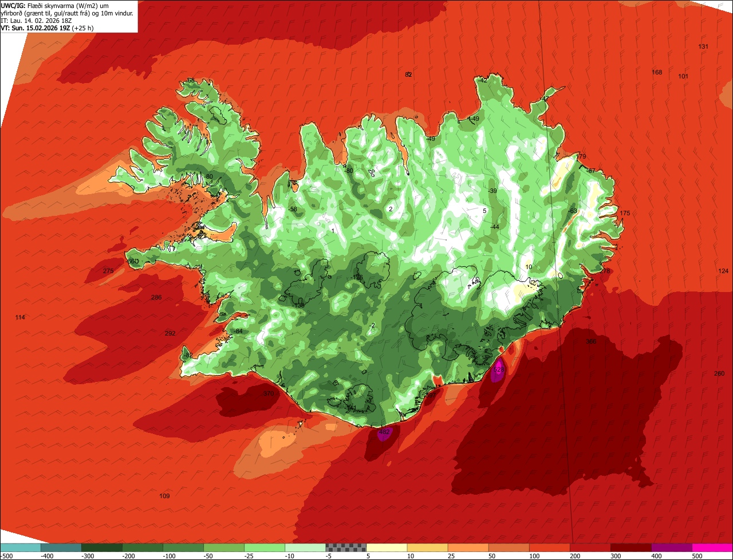Select the checkered -5 to 5 legend swatch
The width and height of the screenshot is (733, 560).
point(346,547)
